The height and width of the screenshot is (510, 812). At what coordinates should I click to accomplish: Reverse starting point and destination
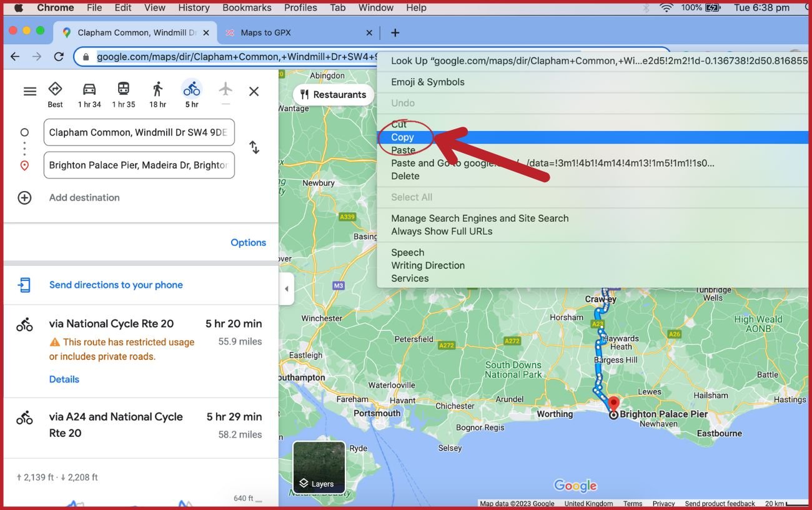(x=254, y=147)
